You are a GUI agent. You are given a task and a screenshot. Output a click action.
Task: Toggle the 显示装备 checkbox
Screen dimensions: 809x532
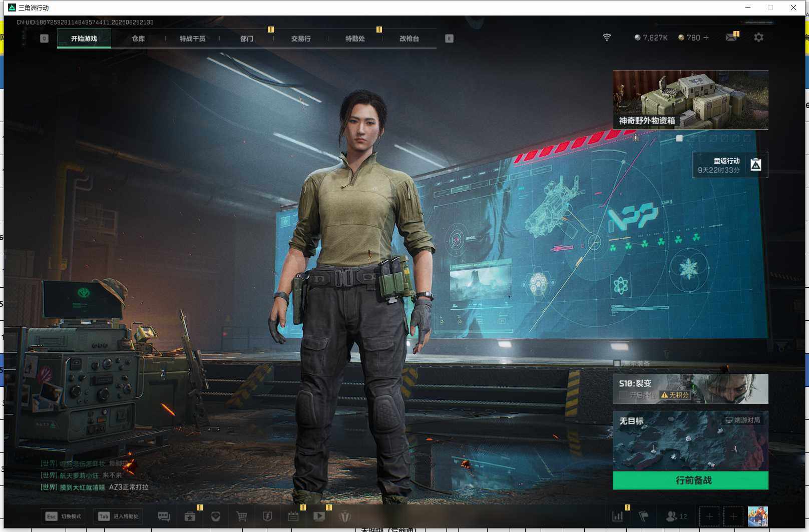pos(617,363)
